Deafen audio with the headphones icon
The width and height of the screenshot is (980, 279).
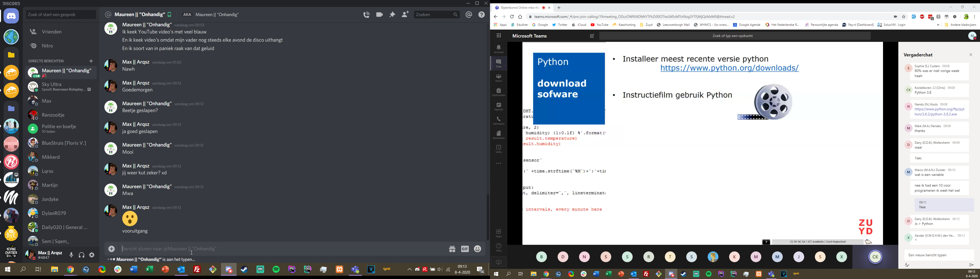coord(81,255)
